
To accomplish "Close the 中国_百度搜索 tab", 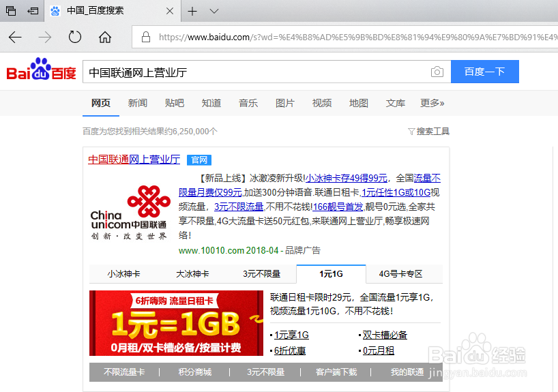I will [x=170, y=11].
